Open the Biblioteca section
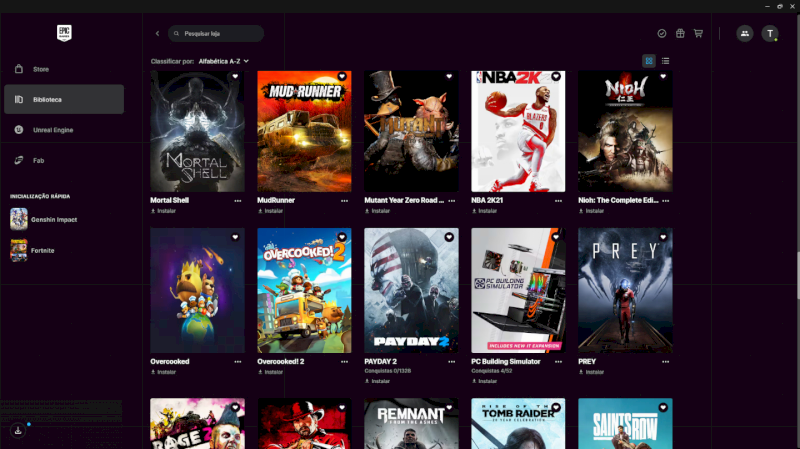 (x=64, y=99)
